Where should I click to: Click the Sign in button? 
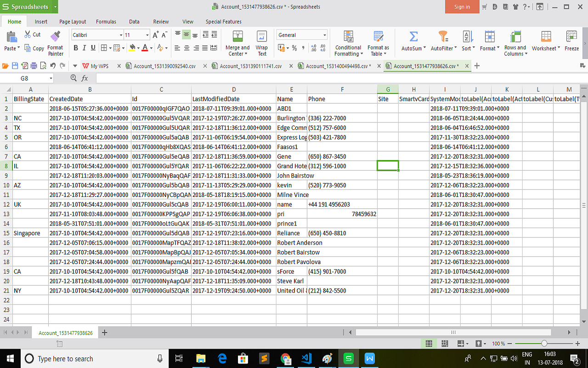pos(462,7)
